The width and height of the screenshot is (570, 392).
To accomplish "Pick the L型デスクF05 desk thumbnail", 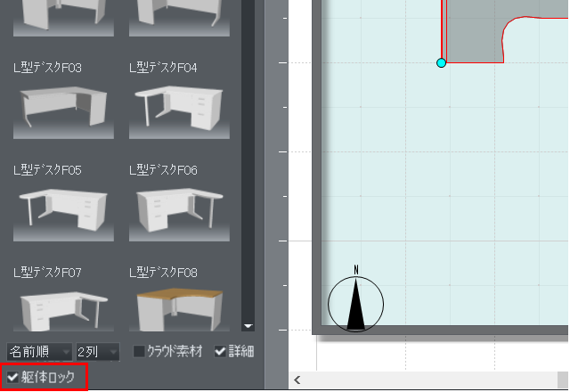I will 63,210.
